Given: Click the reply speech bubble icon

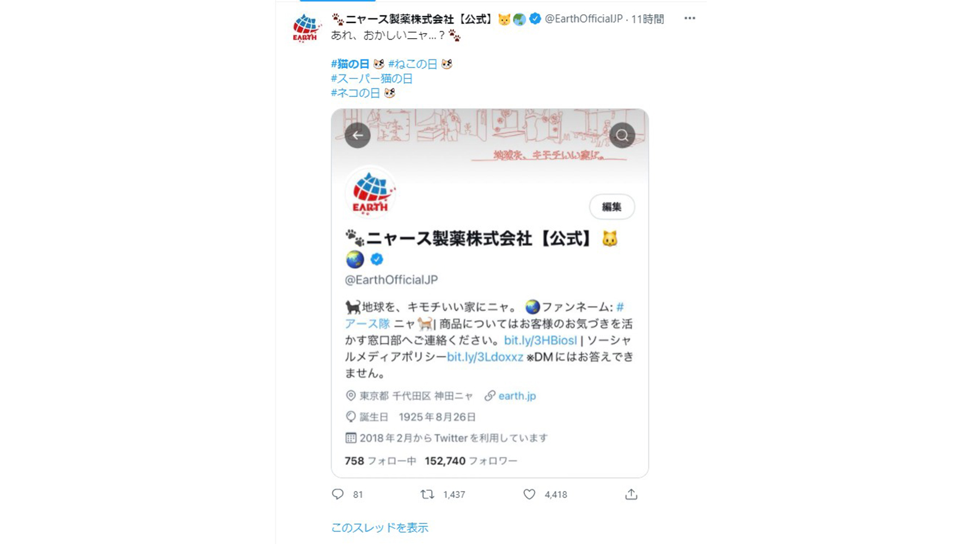Looking at the screenshot, I should (x=338, y=494).
